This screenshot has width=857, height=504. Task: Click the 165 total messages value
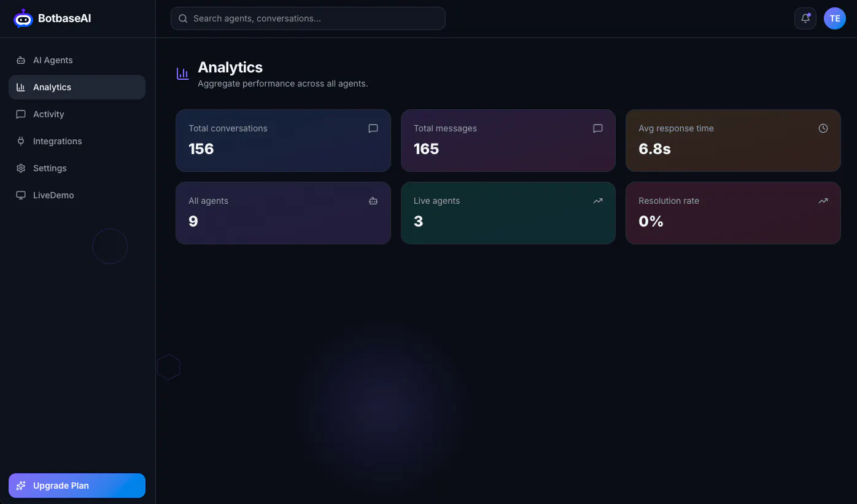pos(426,149)
